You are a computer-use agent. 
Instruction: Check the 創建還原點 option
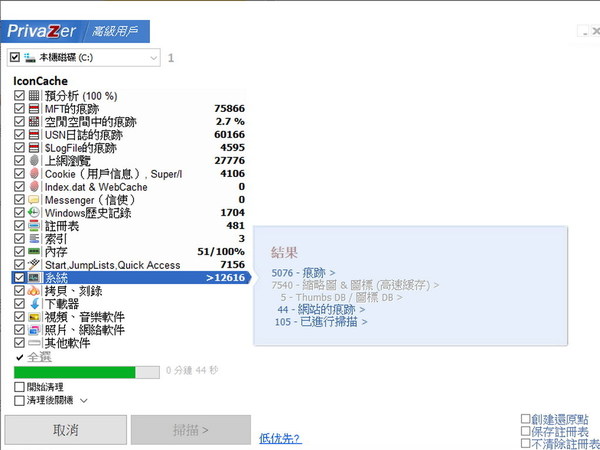click(x=526, y=419)
